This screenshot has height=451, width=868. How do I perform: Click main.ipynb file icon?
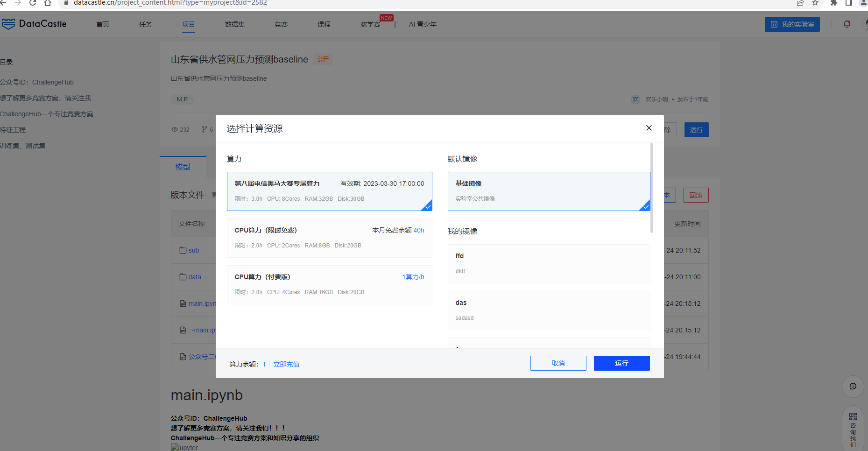pyautogui.click(x=183, y=304)
